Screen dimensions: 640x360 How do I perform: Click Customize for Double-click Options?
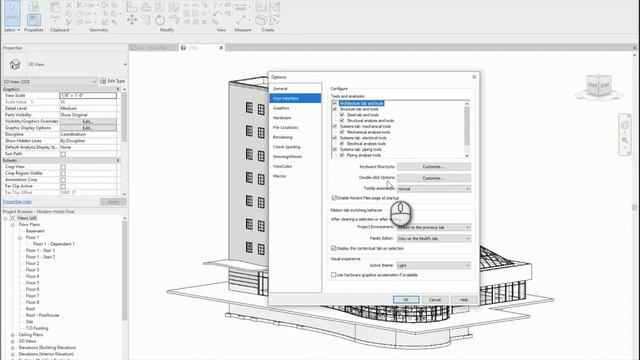[433, 178]
